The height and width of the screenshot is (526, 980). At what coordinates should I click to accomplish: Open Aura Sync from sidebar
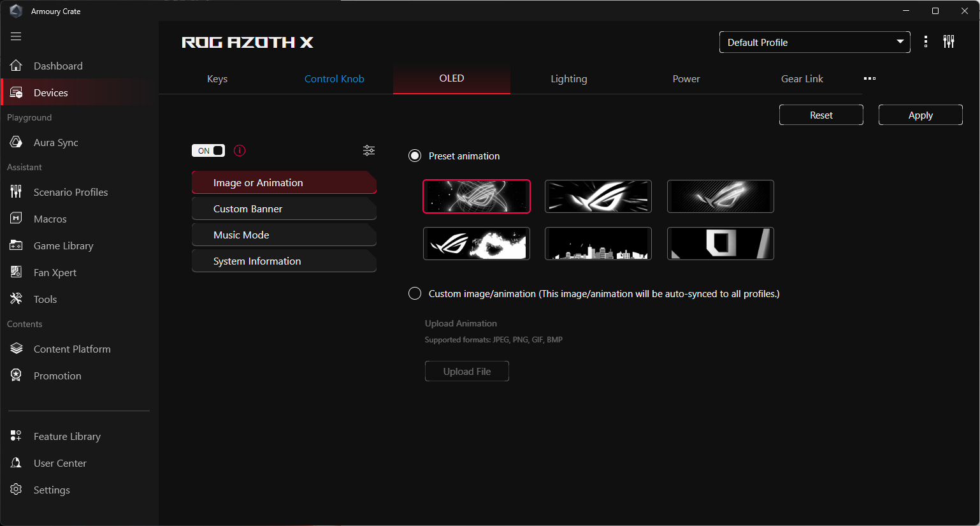pyautogui.click(x=55, y=142)
